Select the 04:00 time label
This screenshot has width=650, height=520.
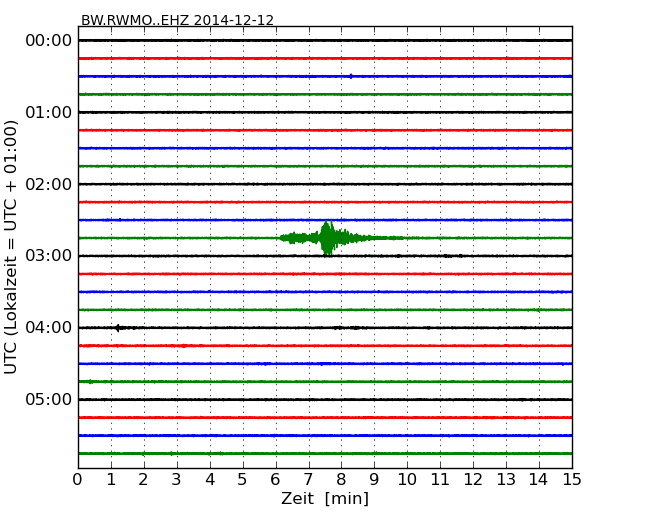(49, 328)
